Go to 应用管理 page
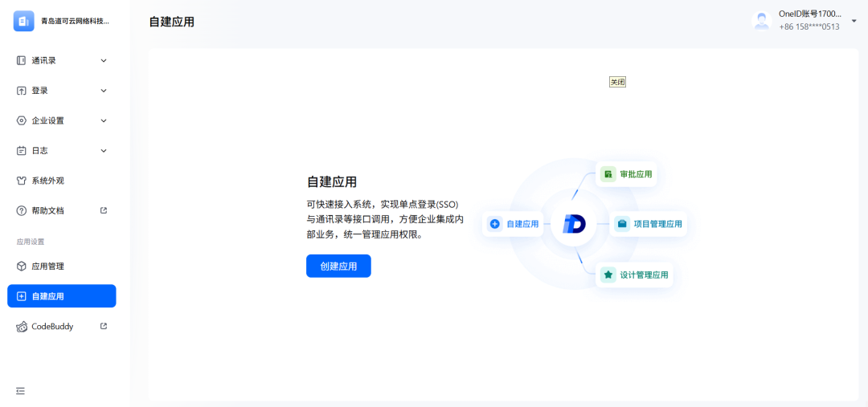 pos(61,266)
